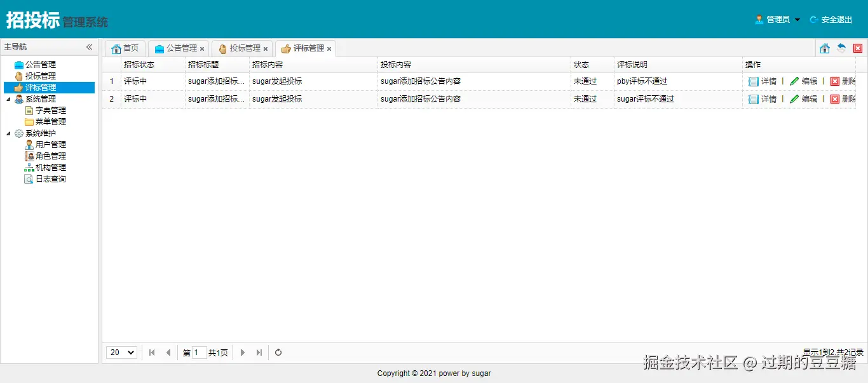Open the 管理员 user dropdown
Screen dimensions: 868x383
[778, 20]
